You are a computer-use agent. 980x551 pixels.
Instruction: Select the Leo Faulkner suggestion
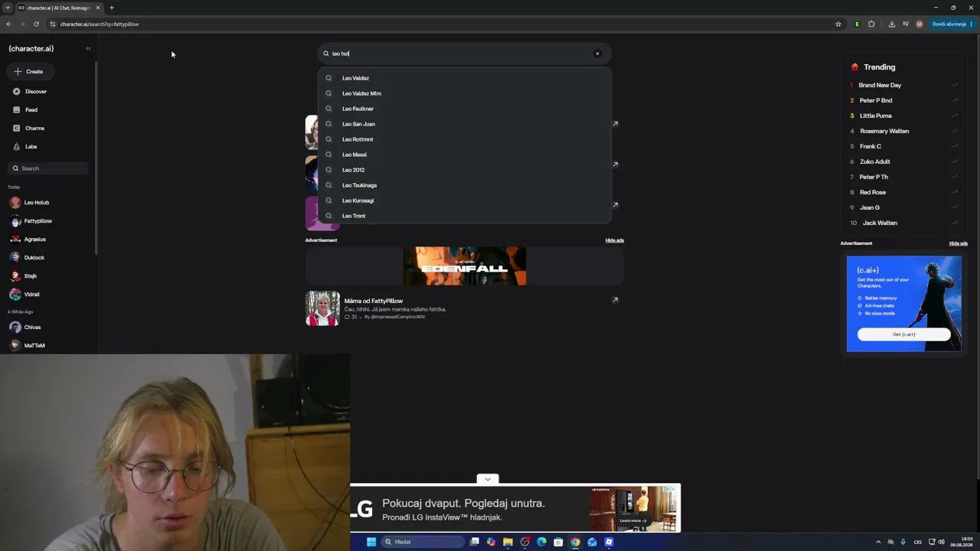point(465,109)
